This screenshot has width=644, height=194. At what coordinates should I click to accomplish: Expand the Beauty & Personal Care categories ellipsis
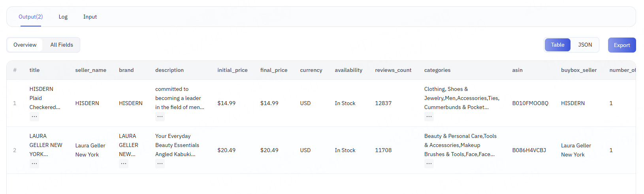tap(429, 163)
